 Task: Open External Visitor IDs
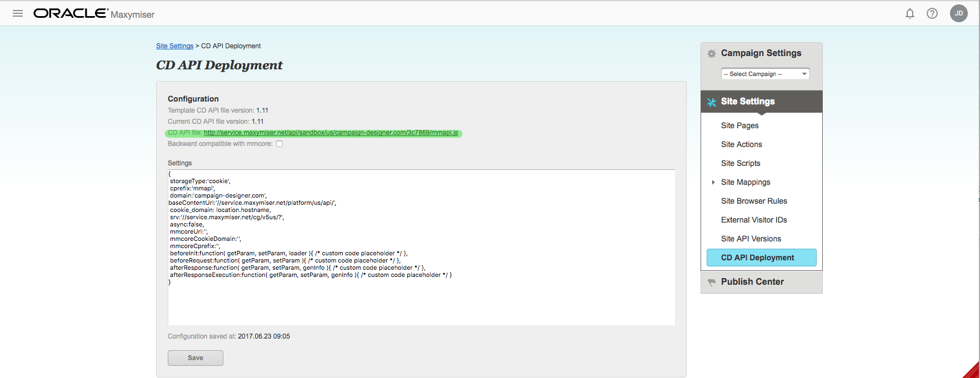tap(754, 220)
